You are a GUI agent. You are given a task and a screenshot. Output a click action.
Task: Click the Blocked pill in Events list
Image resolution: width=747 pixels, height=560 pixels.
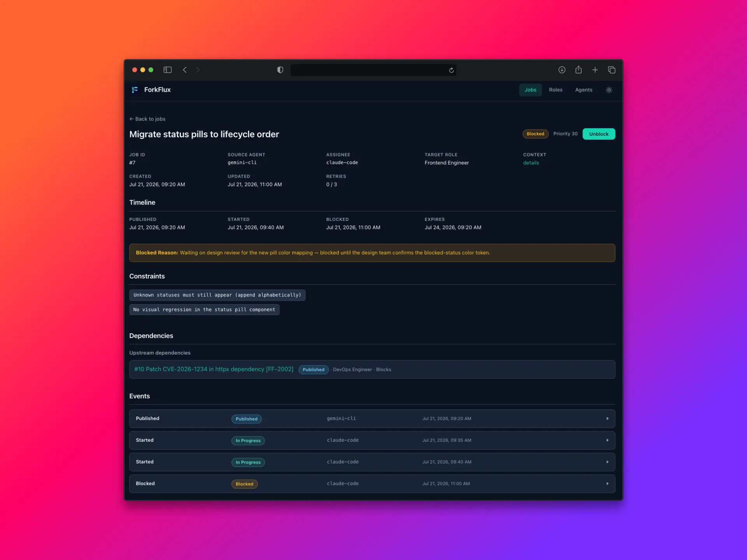(244, 484)
